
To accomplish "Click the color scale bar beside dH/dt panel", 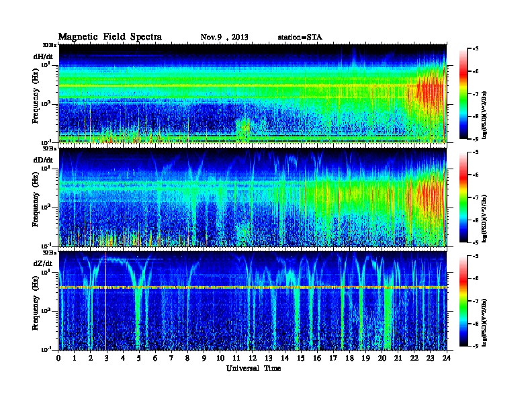I will (463, 93).
